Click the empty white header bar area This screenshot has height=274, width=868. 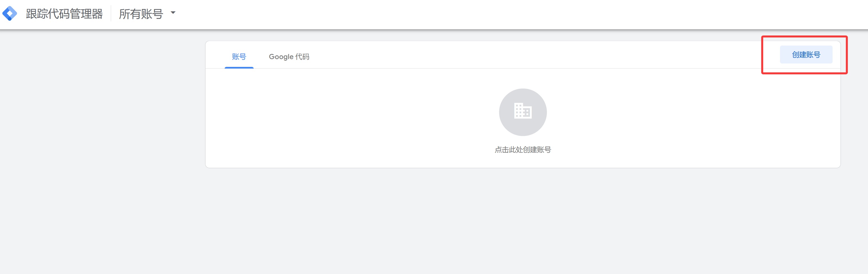[x=506, y=14]
